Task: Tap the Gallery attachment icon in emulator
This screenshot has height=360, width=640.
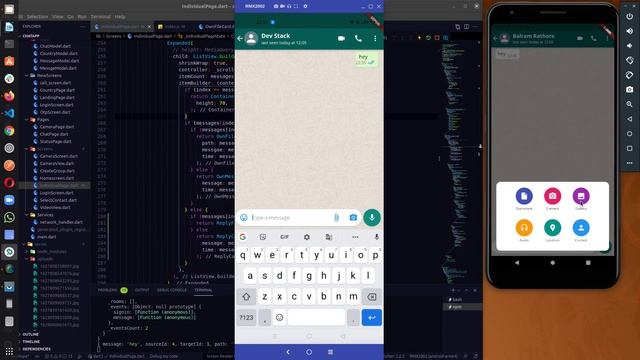Action: pos(581,196)
